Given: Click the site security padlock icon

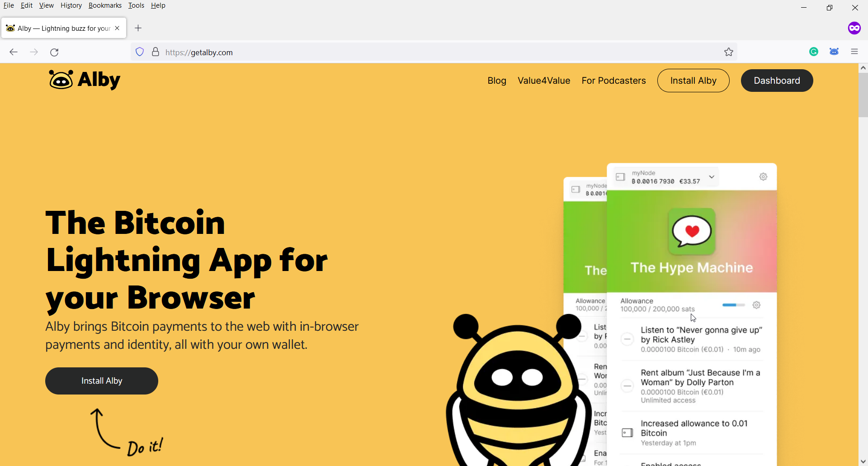Looking at the screenshot, I should coord(156,52).
